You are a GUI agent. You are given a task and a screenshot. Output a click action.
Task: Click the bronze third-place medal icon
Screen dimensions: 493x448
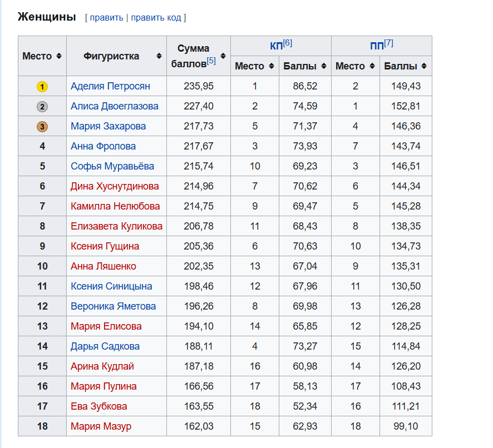pos(42,127)
